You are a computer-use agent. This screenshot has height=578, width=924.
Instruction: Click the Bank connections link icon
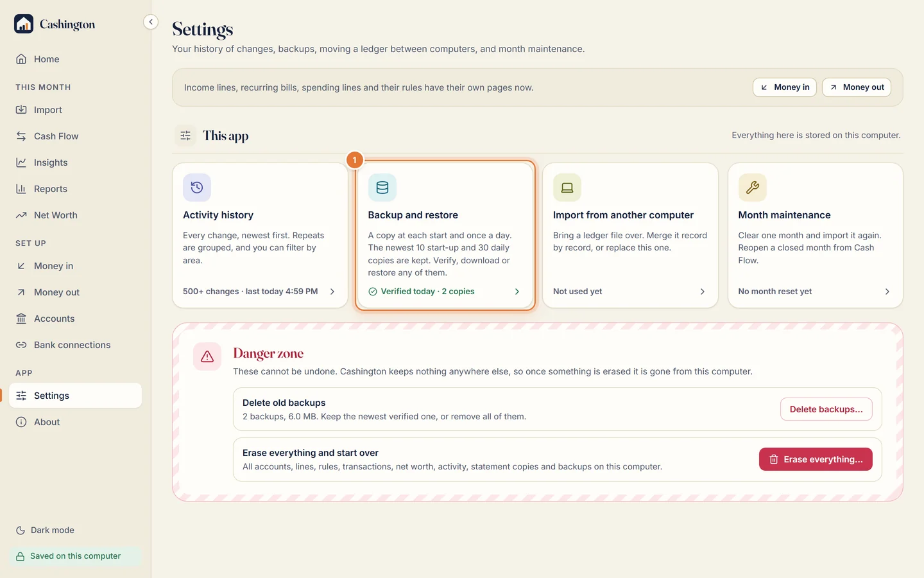click(21, 345)
